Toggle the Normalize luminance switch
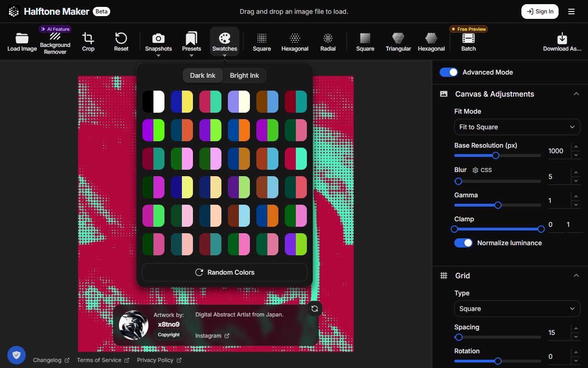The image size is (588, 368). tap(464, 243)
